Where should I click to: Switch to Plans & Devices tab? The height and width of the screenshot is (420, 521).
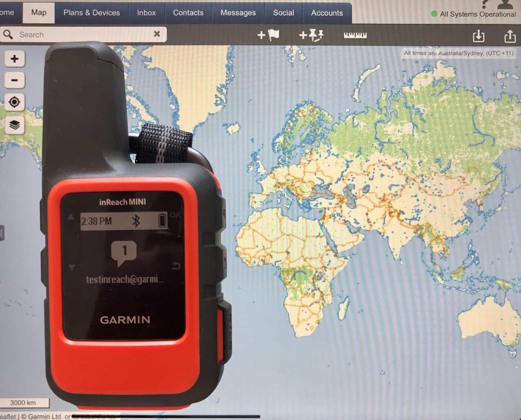pos(91,13)
